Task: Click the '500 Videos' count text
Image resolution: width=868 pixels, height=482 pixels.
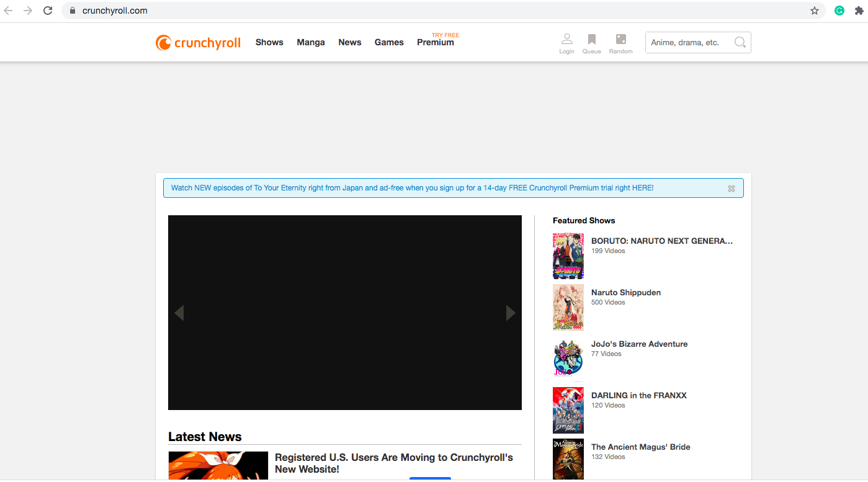Action: [x=608, y=302]
